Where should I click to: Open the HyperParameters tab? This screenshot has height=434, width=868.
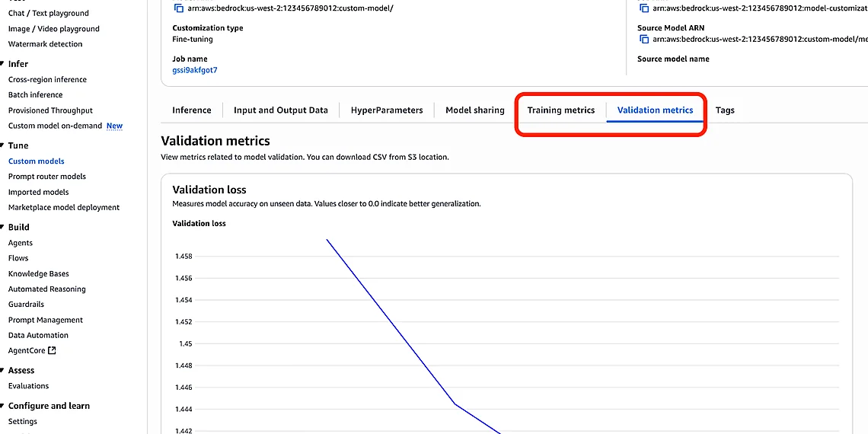386,110
